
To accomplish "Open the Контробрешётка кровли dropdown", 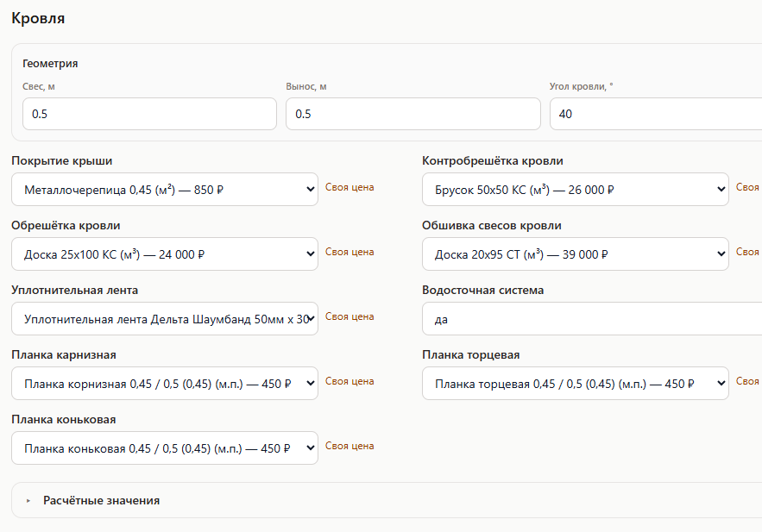I will [x=576, y=190].
